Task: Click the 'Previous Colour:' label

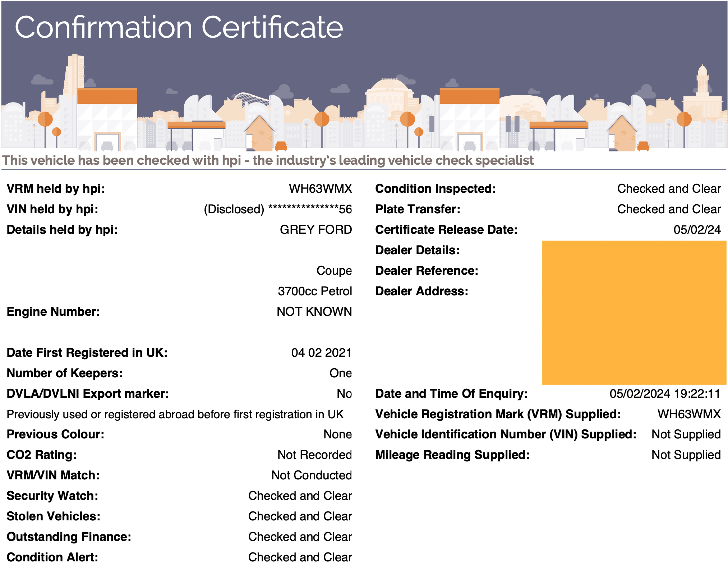Action: click(56, 434)
